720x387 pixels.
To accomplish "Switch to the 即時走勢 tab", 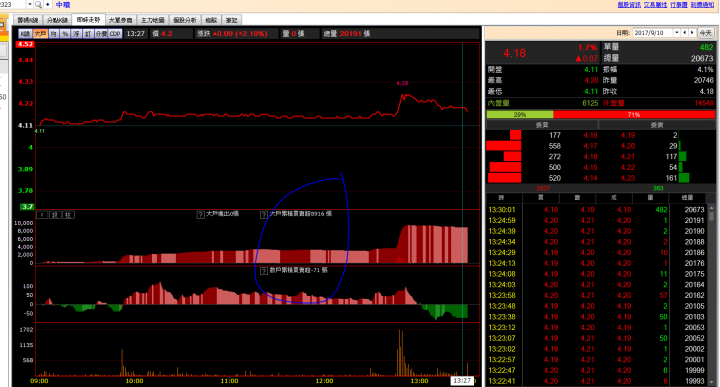I will coord(88,20).
